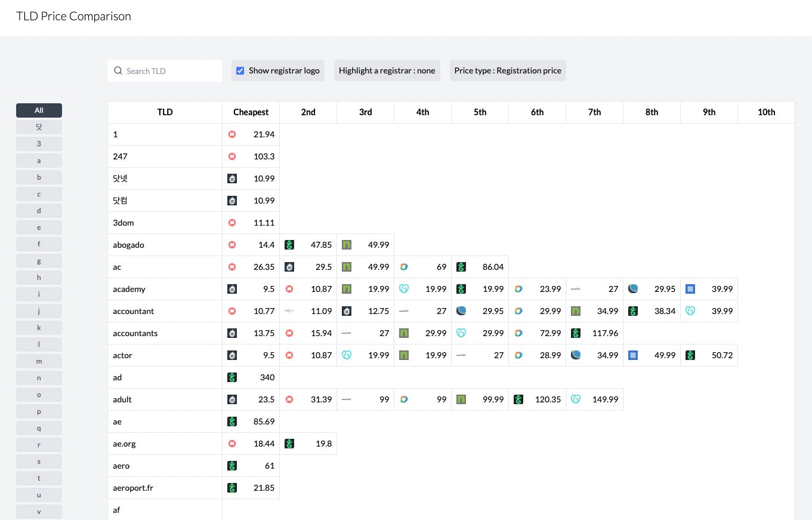Click the green logo in aeroport.fr row
The width and height of the screenshot is (812, 520).
point(232,488)
